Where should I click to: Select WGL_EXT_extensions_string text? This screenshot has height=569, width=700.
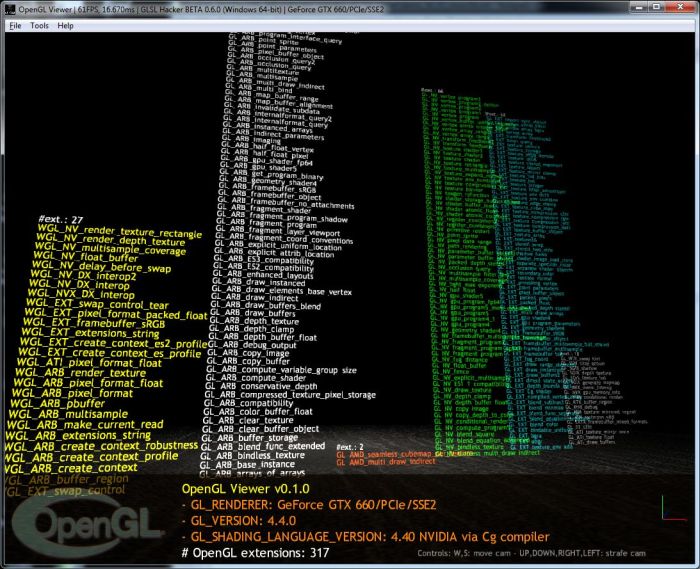(90, 333)
